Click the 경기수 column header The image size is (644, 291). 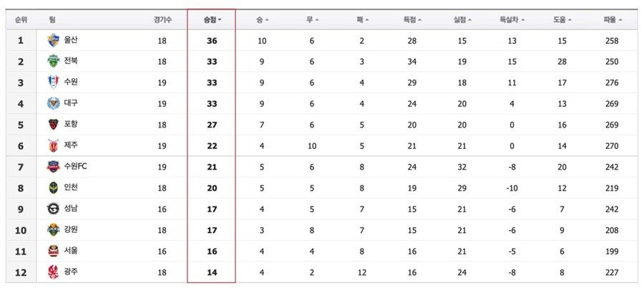(x=162, y=19)
